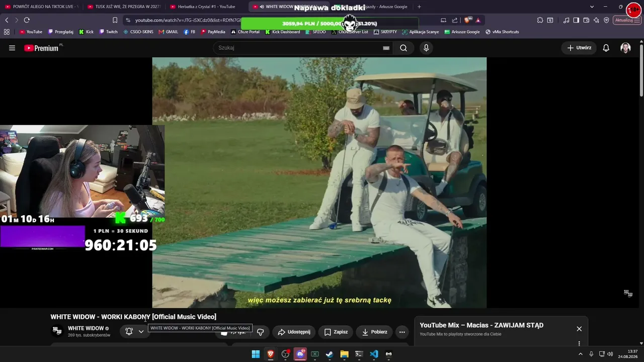
Task: Open a new browser tab
Action: (x=419, y=7)
